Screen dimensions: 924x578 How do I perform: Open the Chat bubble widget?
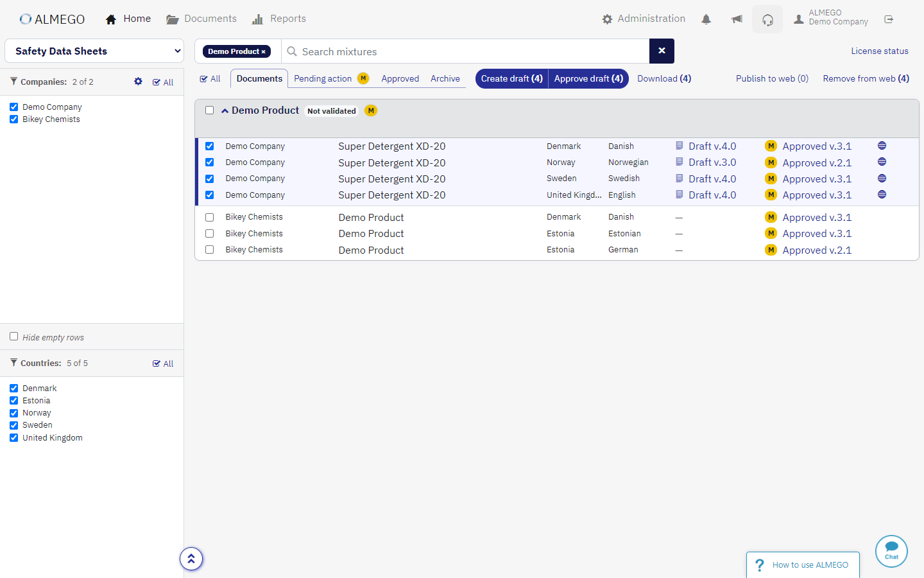891,551
